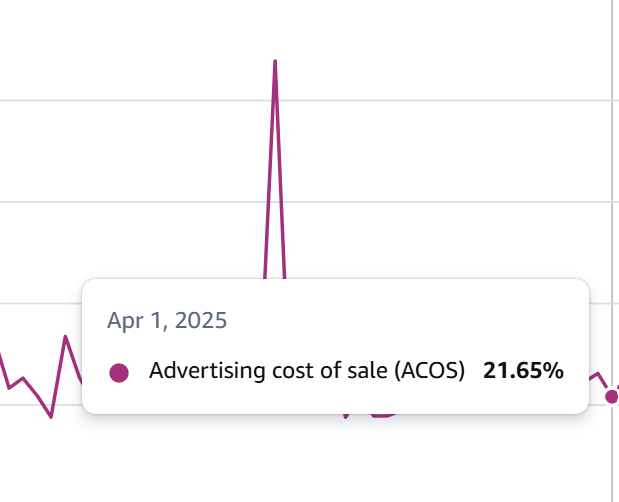Click the lowest valley point left of the tooltip

click(x=51, y=416)
